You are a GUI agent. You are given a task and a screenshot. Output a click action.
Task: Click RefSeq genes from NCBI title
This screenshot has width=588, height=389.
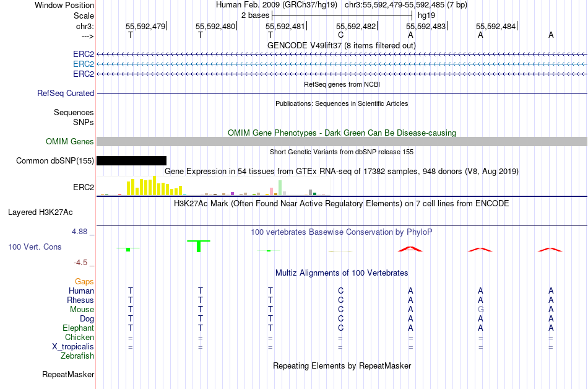point(342,84)
